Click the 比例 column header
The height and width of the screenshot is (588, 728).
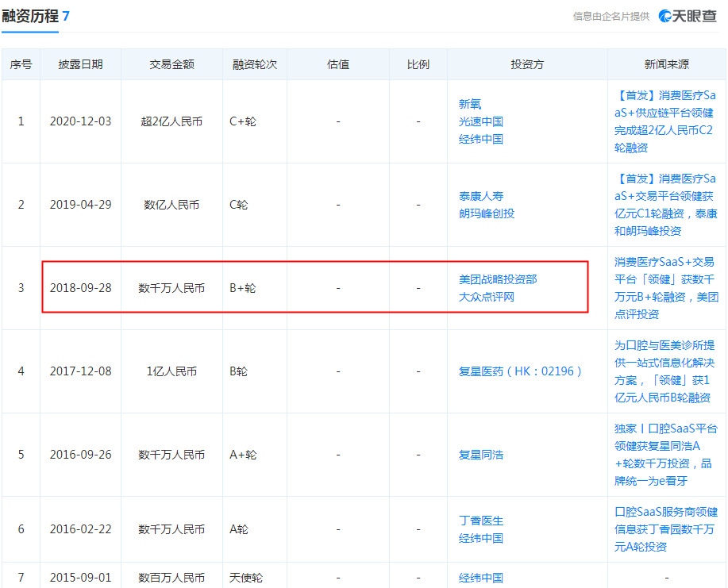(x=418, y=64)
